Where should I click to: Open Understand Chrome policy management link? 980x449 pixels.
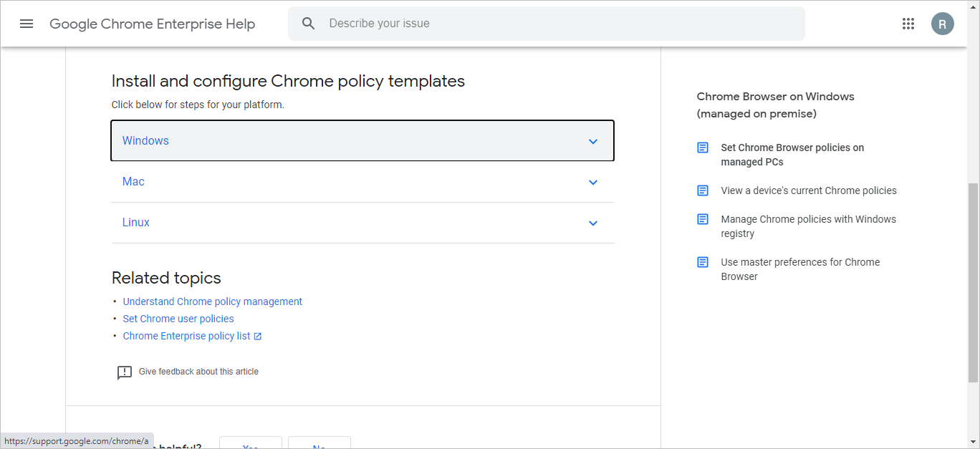coord(212,301)
